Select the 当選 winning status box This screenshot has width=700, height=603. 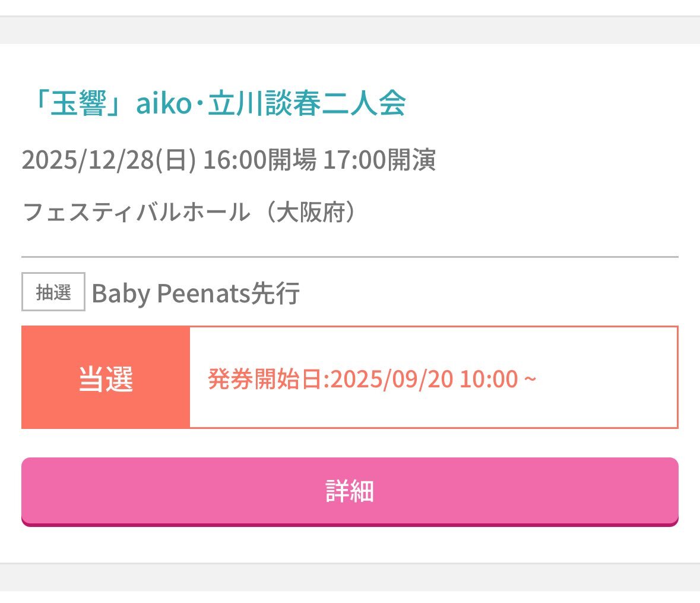click(x=106, y=377)
